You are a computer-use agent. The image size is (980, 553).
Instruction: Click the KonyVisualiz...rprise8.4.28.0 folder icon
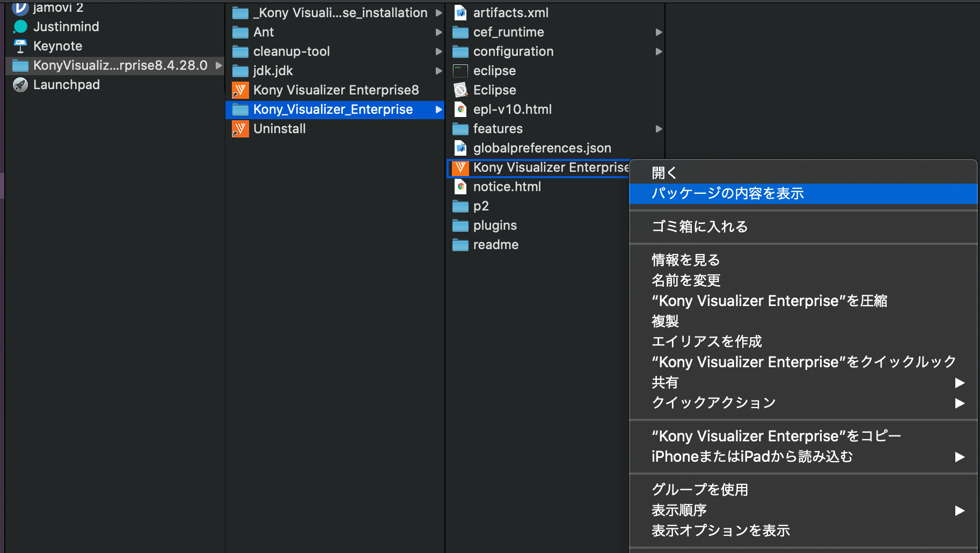(20, 66)
